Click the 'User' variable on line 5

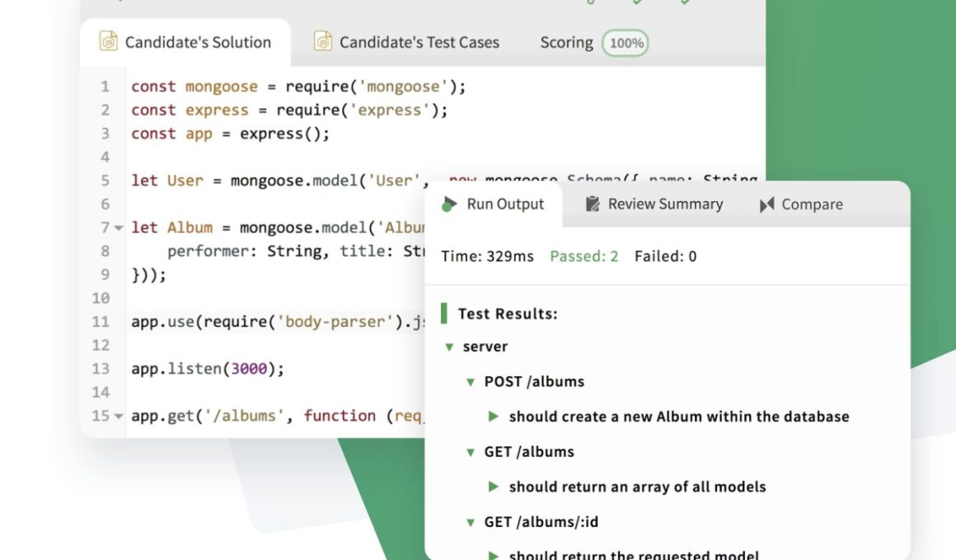185,180
